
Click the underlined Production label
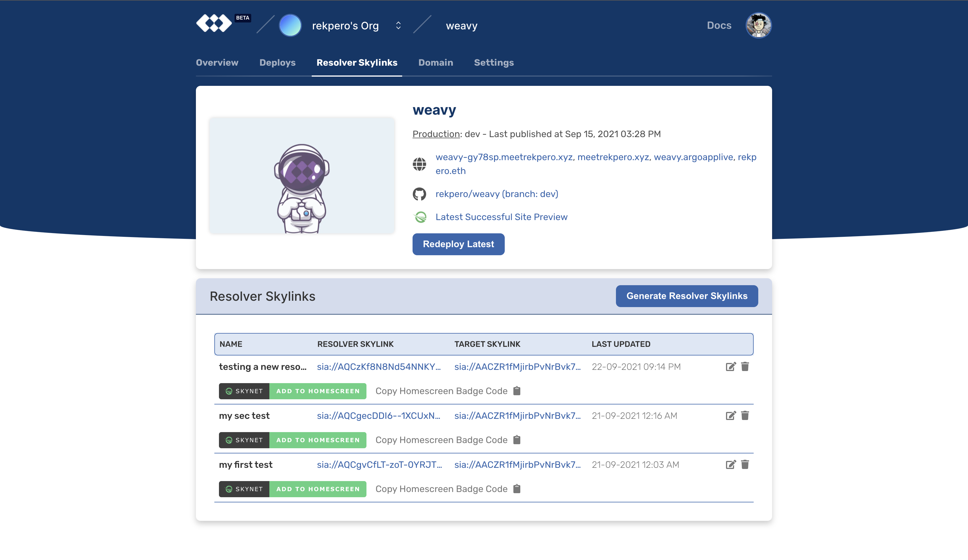436,134
